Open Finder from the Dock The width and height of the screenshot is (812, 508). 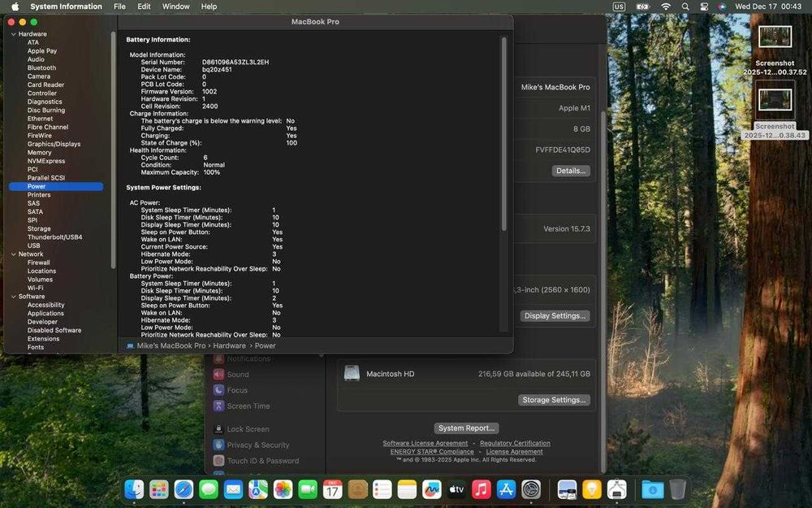coord(134,489)
